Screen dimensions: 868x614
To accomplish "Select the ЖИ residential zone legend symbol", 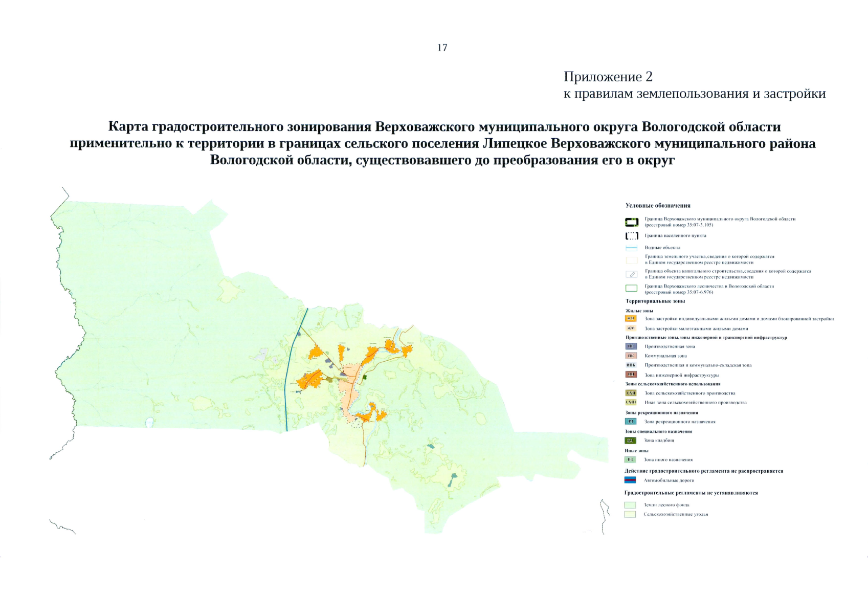I will (631, 319).
